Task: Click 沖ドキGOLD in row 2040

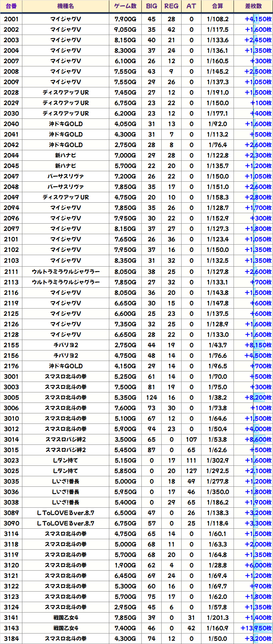Action: [x=66, y=124]
